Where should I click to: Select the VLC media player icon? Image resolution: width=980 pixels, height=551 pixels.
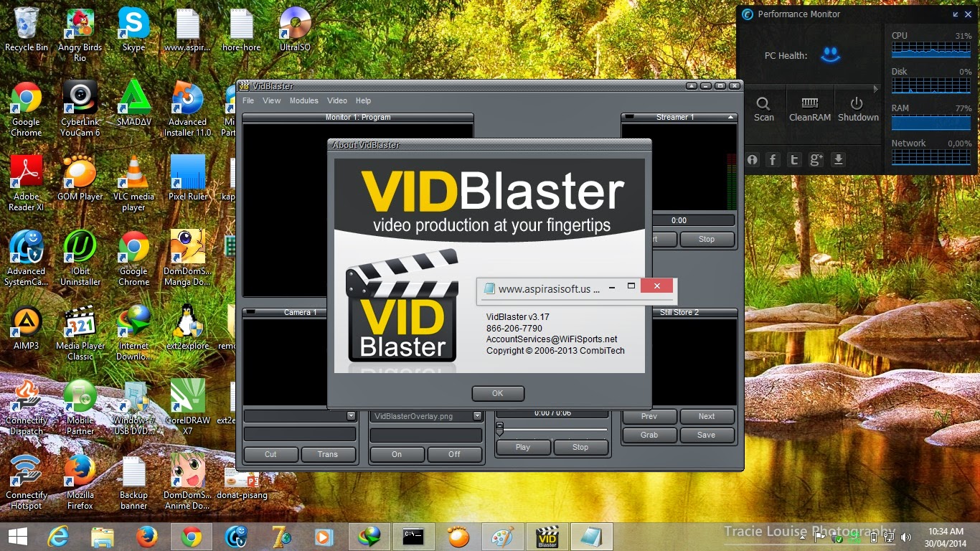133,183
